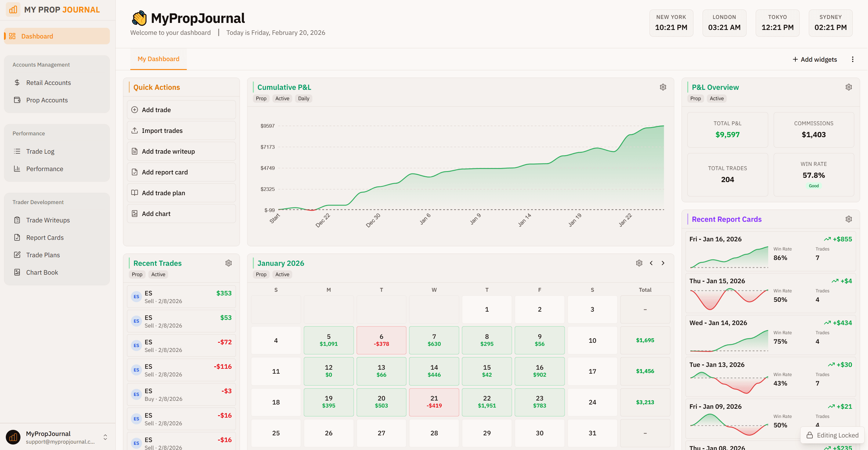Go to next month in calendar
Image resolution: width=868 pixels, height=450 pixels.
[663, 263]
